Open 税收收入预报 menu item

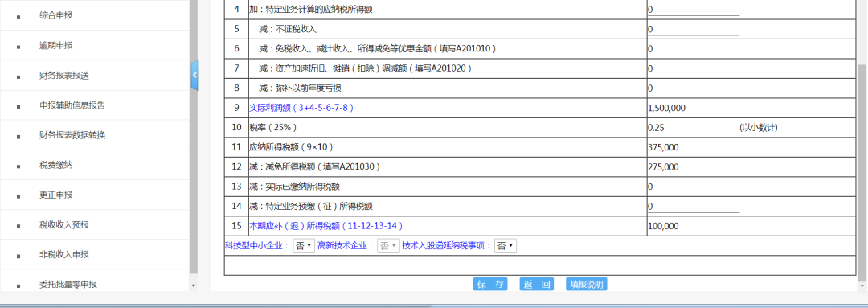point(64,225)
